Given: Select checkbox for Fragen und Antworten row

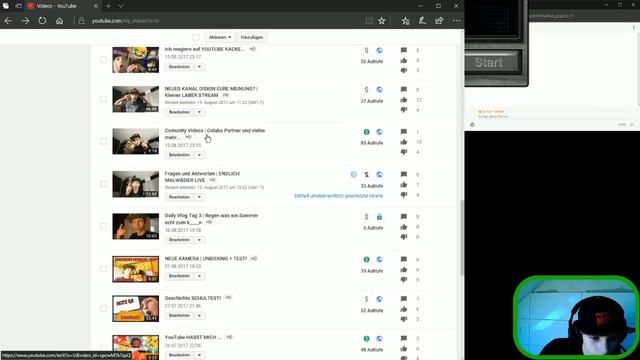Looking at the screenshot, I should (x=103, y=184).
